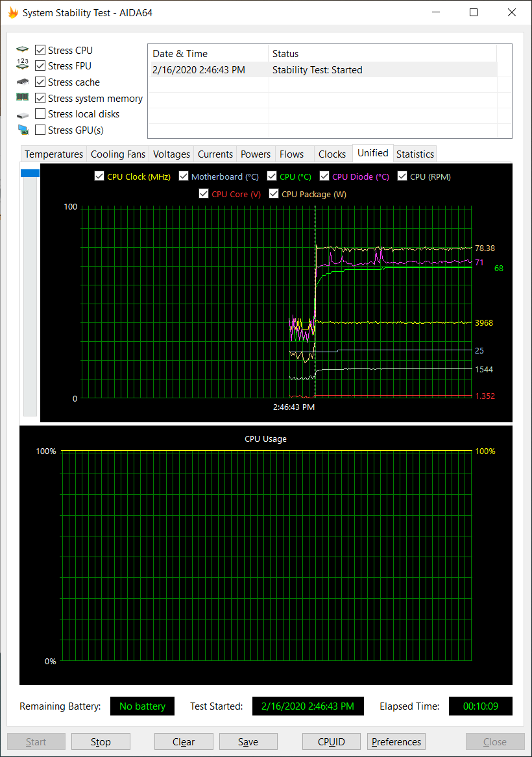Click the 123 FPU icon beside Stress FPU
The width and height of the screenshot is (532, 757).
click(x=22, y=64)
